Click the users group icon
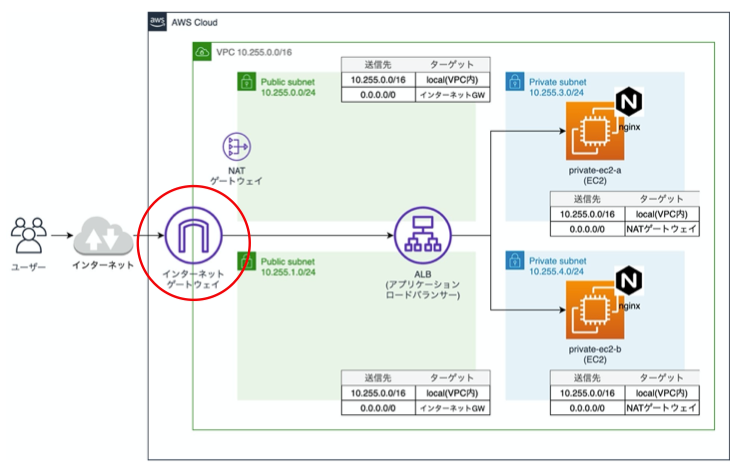 tap(29, 235)
